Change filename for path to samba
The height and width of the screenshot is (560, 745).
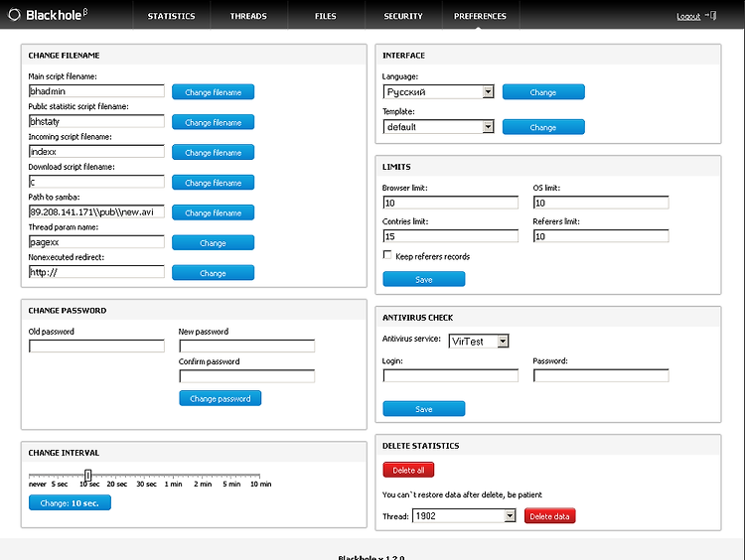(213, 212)
